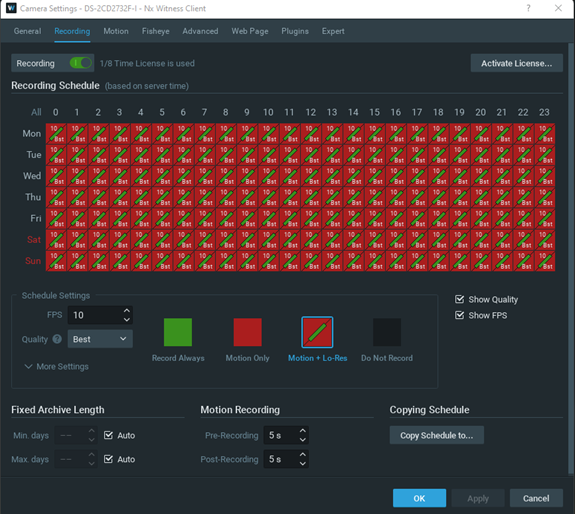
Task: Choose the red Motion Only swatch
Action: (248, 332)
